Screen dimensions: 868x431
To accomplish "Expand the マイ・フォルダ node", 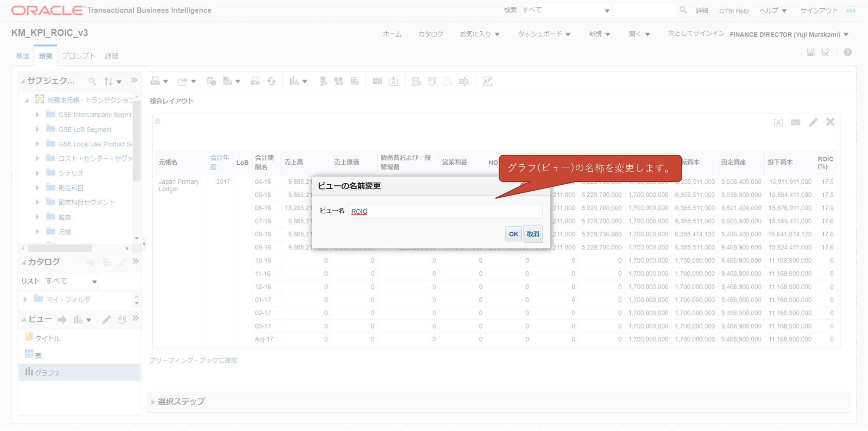I will click(25, 299).
